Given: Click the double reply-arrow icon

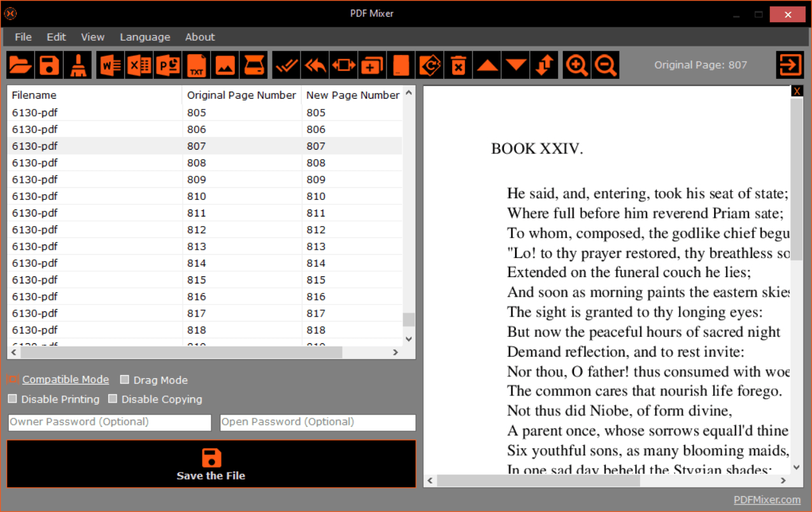Looking at the screenshot, I should (315, 65).
